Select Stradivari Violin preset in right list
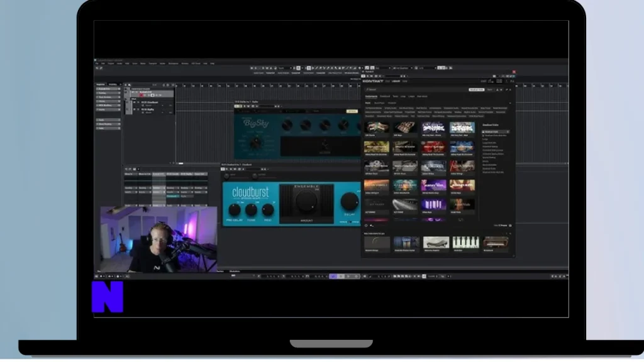 (496, 132)
